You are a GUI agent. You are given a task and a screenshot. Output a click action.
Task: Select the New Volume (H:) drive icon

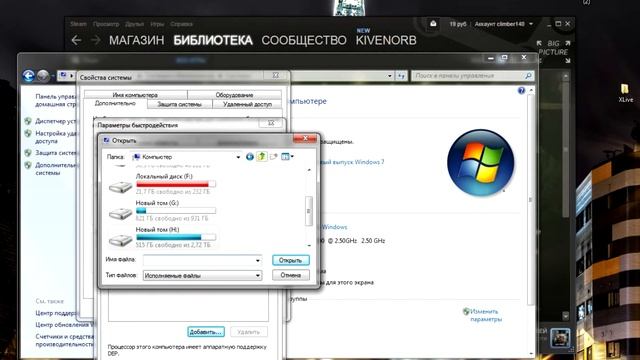point(120,240)
